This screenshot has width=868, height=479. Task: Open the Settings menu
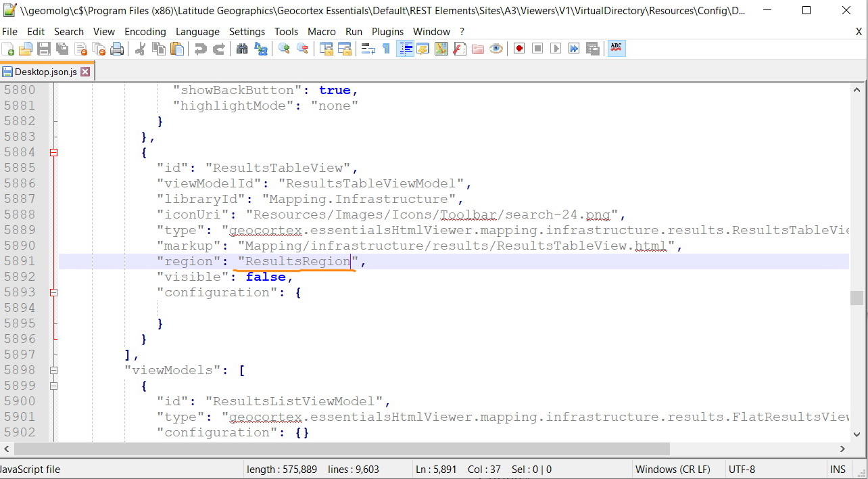pos(247,32)
